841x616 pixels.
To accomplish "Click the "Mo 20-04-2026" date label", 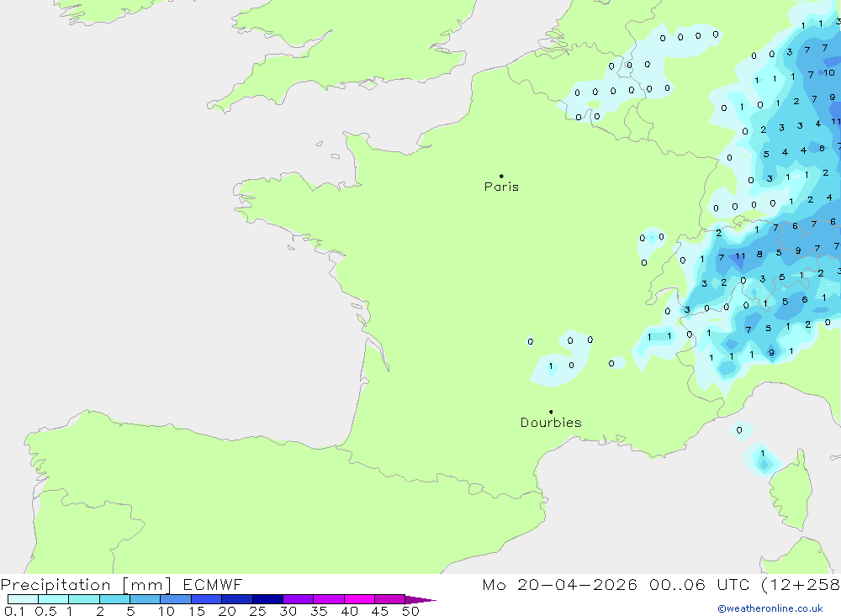I will [x=560, y=585].
